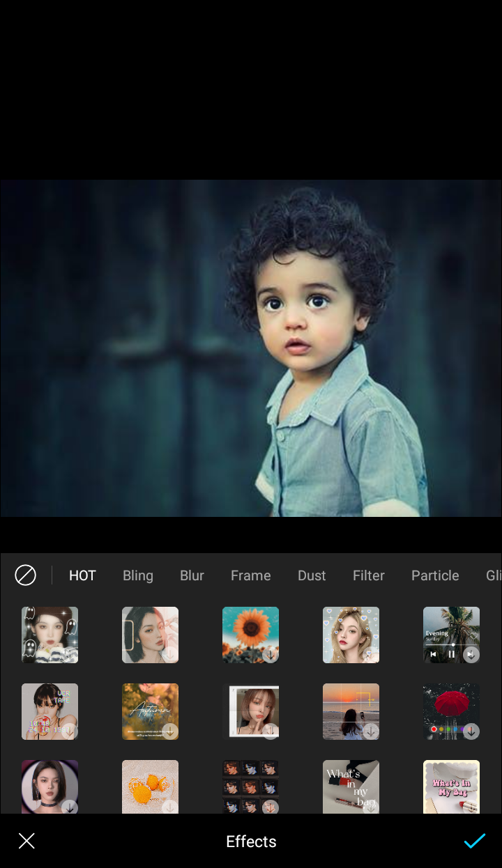Apply the ghost sticker effect thumbnail
The image size is (502, 868).
[50, 635]
